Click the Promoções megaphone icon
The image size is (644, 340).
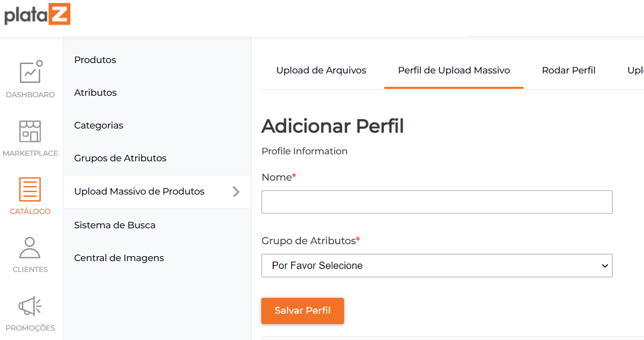[x=30, y=306]
